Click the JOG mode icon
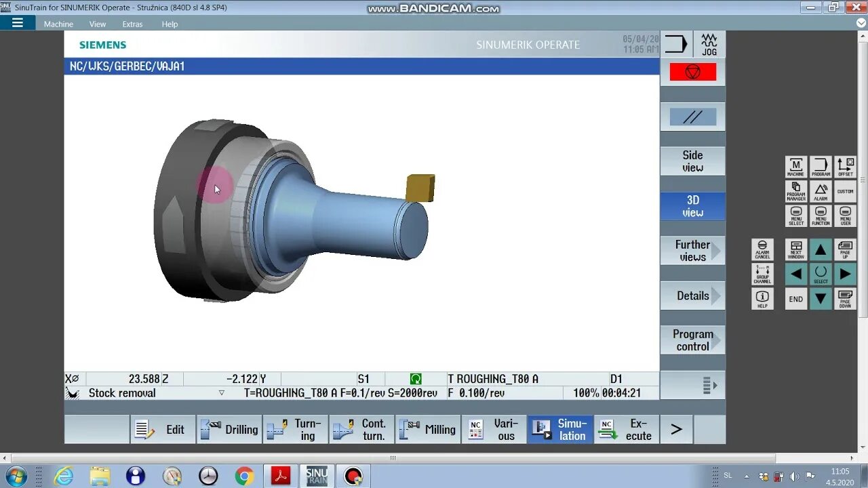The width and height of the screenshot is (868, 488). (709, 44)
